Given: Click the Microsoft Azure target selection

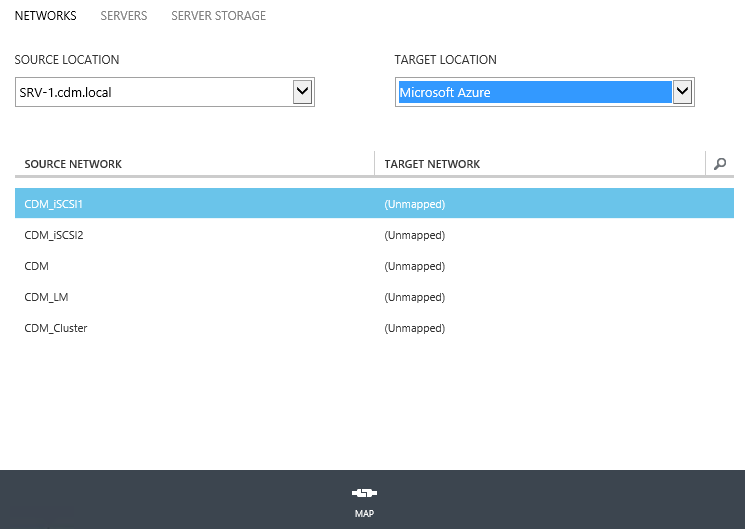Looking at the screenshot, I should coord(534,93).
